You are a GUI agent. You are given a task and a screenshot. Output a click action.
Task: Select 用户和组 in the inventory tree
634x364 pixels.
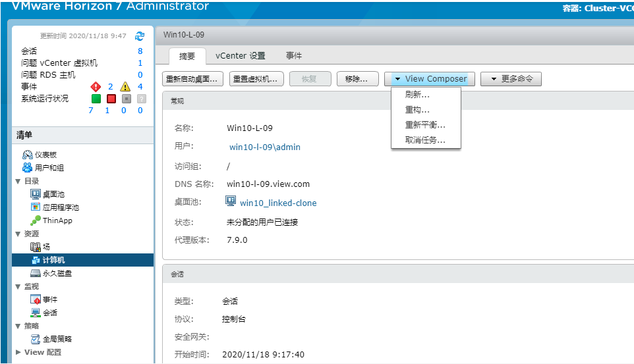pos(49,168)
